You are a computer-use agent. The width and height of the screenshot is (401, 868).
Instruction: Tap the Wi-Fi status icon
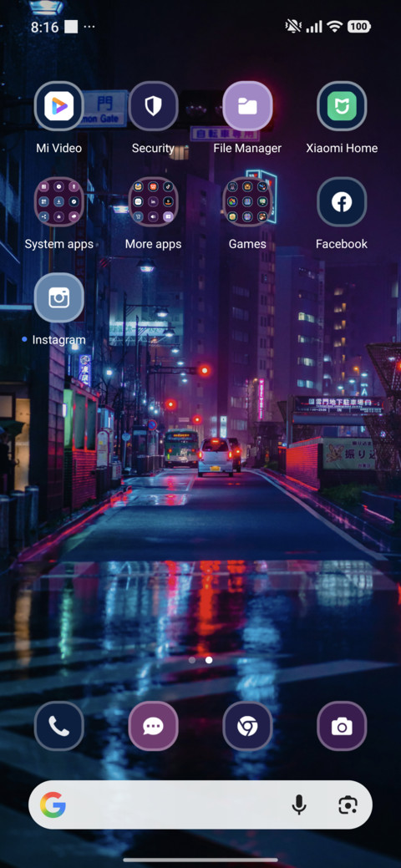(334, 27)
